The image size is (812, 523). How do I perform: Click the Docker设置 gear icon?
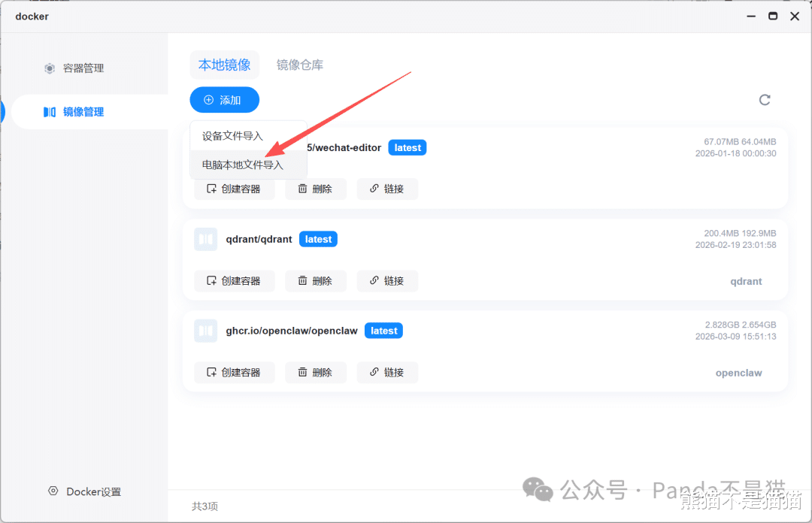click(x=53, y=491)
